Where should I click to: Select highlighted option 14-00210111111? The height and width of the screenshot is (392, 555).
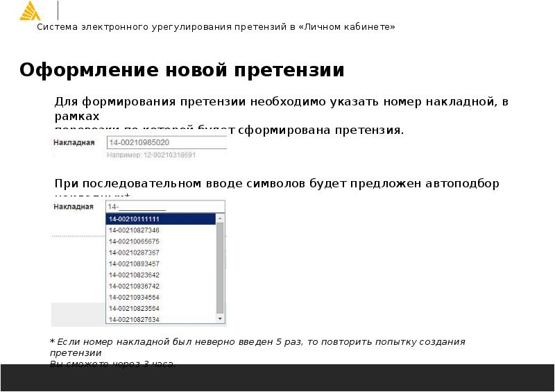click(x=161, y=219)
